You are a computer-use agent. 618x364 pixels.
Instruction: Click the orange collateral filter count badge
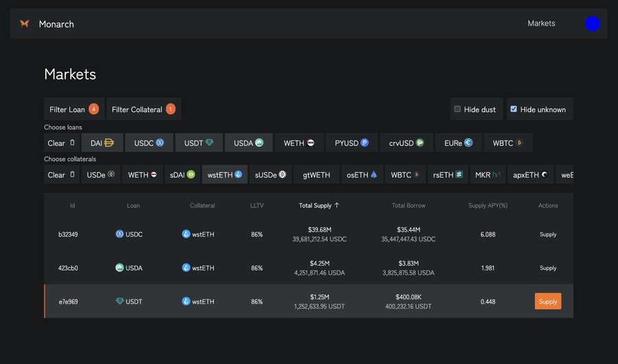point(170,109)
